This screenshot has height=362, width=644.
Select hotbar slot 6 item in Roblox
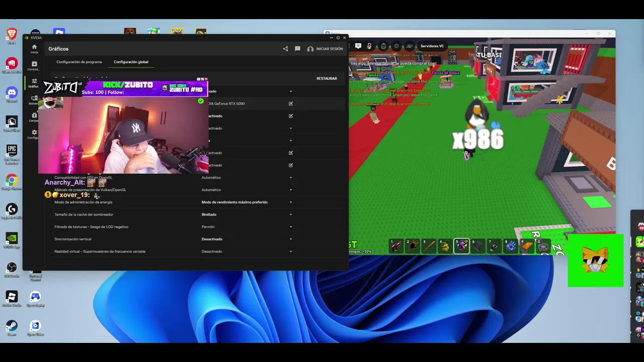(x=478, y=246)
